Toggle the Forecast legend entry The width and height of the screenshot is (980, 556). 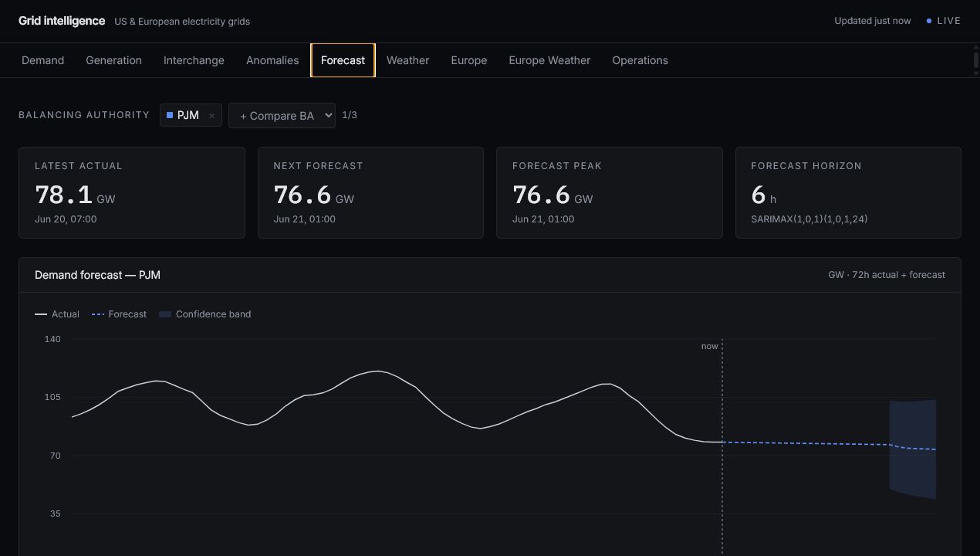coord(119,314)
